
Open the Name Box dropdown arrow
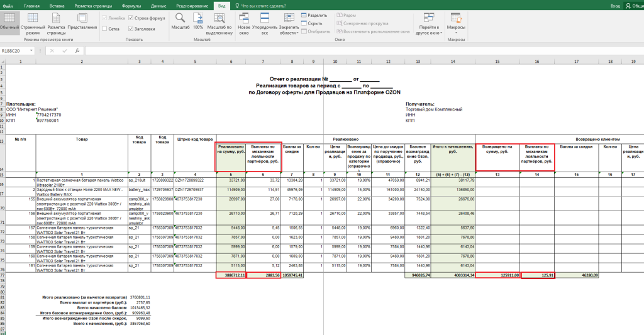(31, 51)
